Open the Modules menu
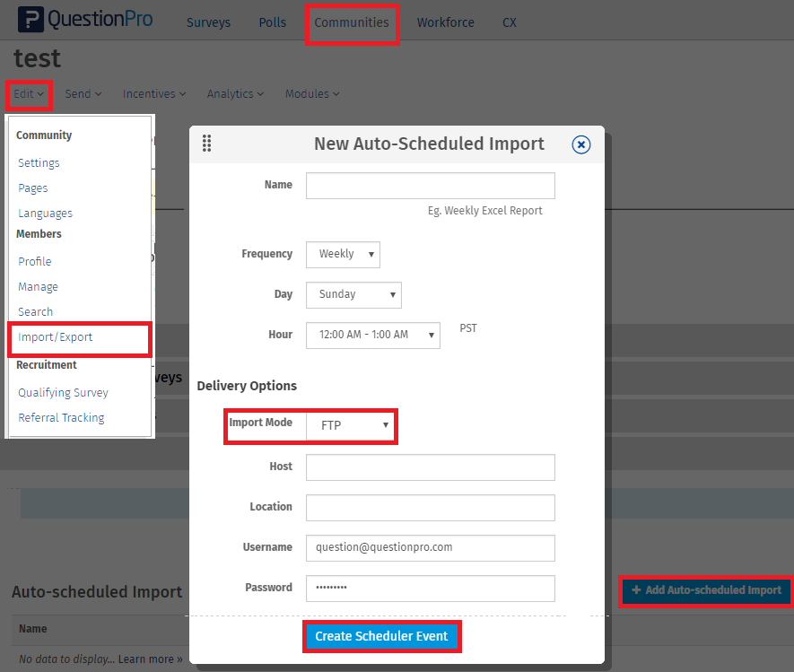The width and height of the screenshot is (794, 672). [x=311, y=93]
